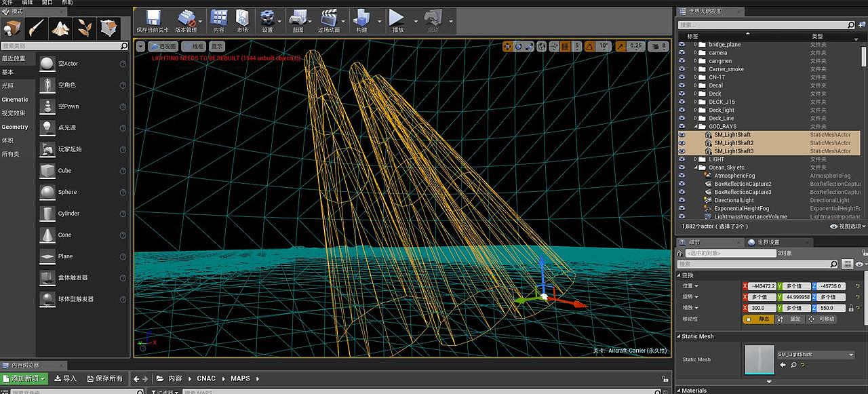
Task: Collapse the 变换 transform section
Action: 679,275
